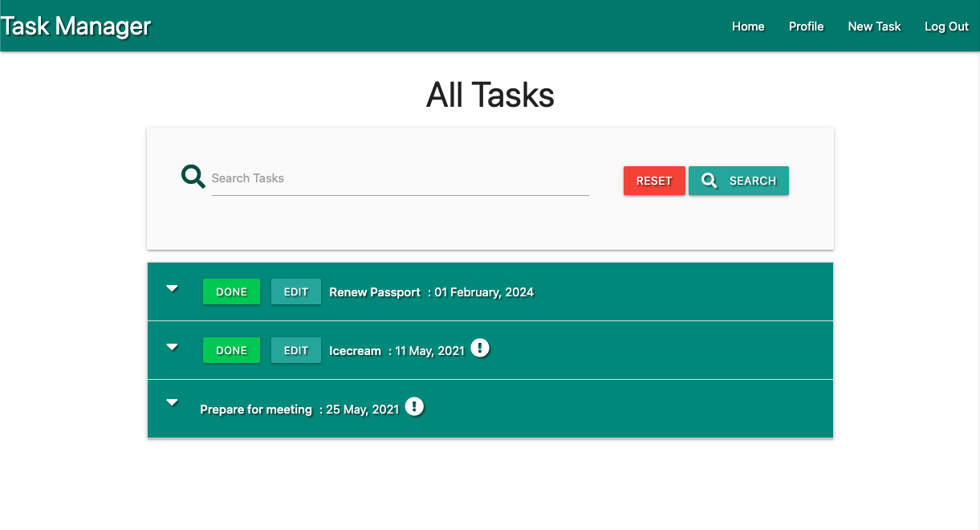The height and width of the screenshot is (530, 980).
Task: Click the SEARCH button
Action: 738,181
